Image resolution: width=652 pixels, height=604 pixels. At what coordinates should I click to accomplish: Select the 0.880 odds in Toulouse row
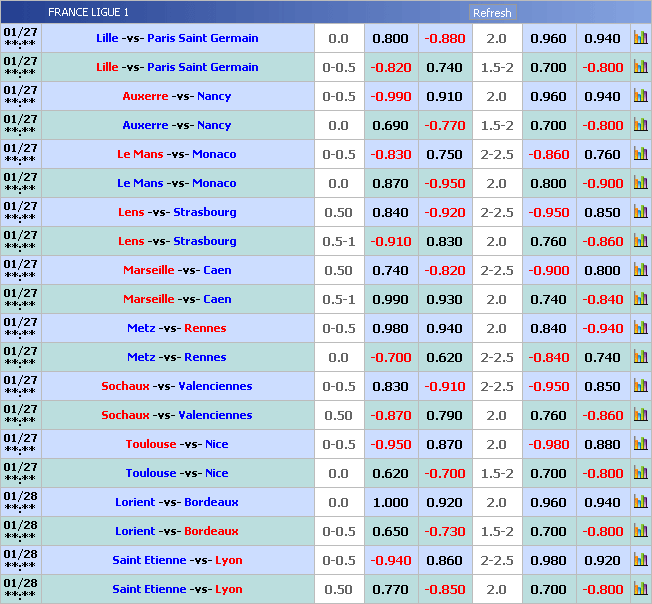tap(602, 445)
